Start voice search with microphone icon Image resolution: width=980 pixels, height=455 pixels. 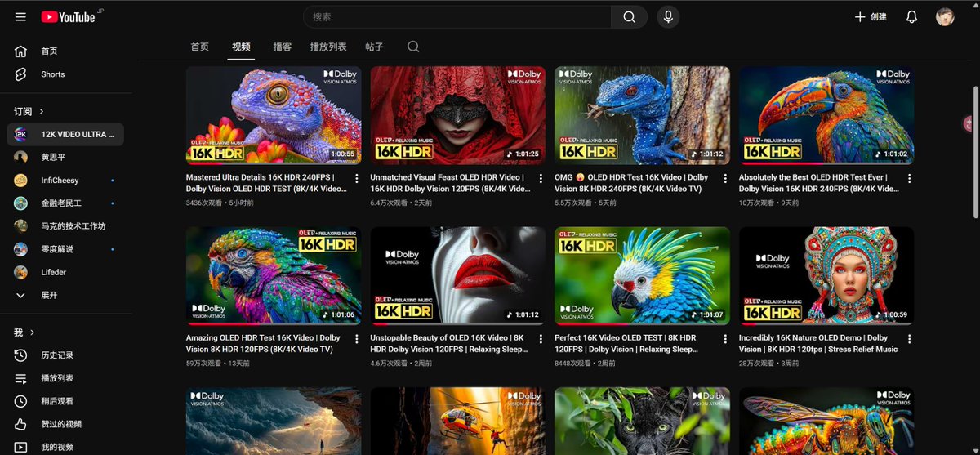[668, 16]
